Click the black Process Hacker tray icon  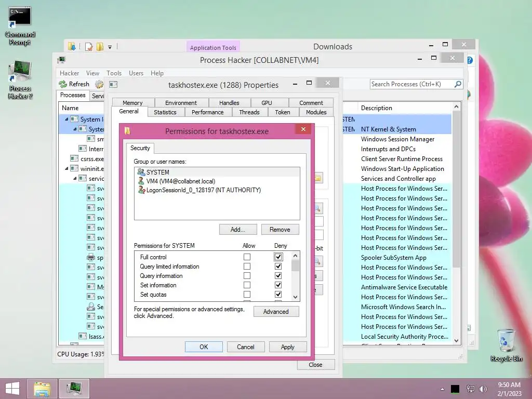[x=455, y=389]
